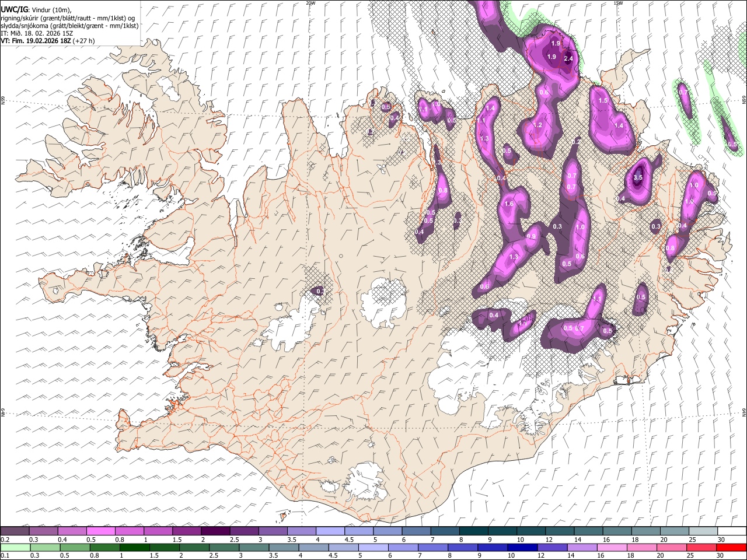
Task: Select the 25 swatch in lower legend row
Action: (x=700, y=547)
